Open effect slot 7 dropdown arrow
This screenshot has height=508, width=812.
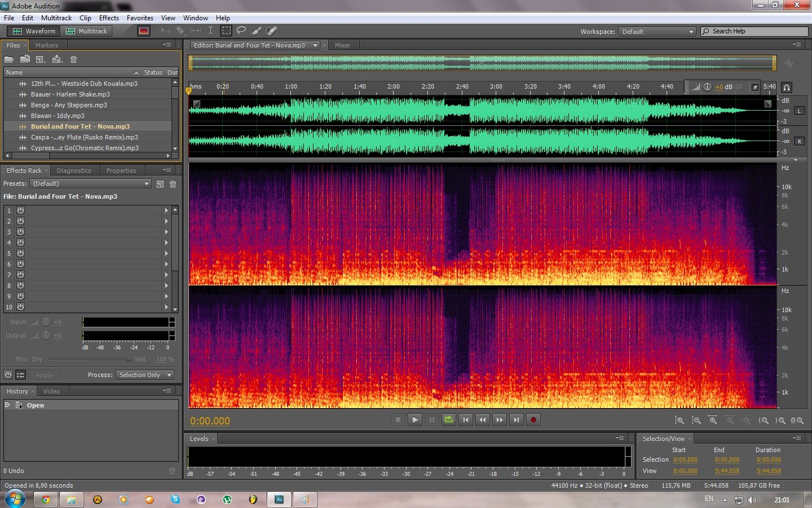[166, 275]
